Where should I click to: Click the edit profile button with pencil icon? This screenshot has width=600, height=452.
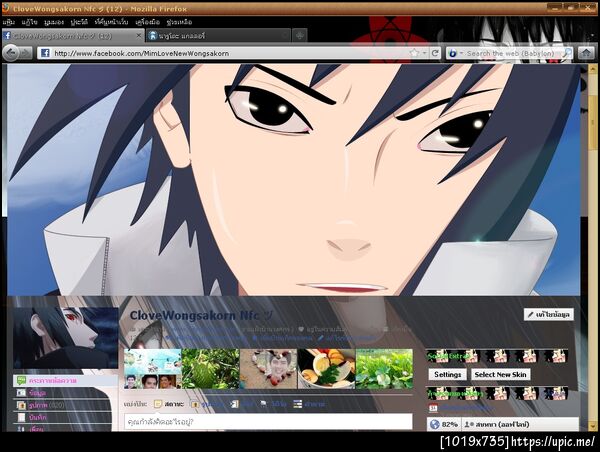click(549, 315)
